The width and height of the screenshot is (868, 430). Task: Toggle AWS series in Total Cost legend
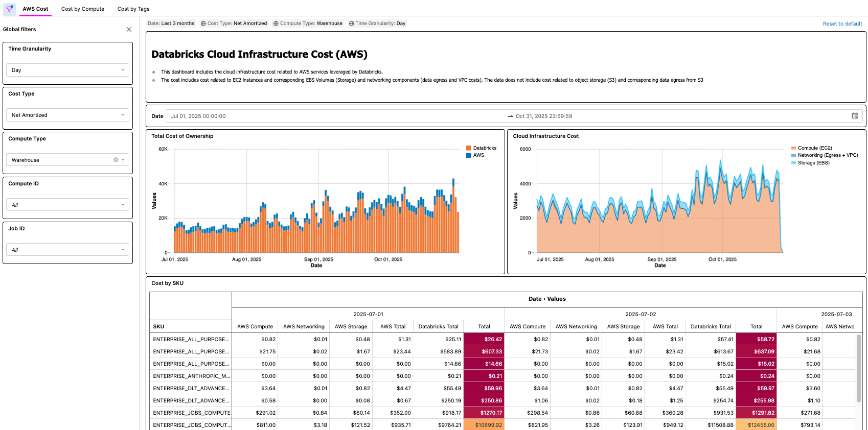point(478,155)
